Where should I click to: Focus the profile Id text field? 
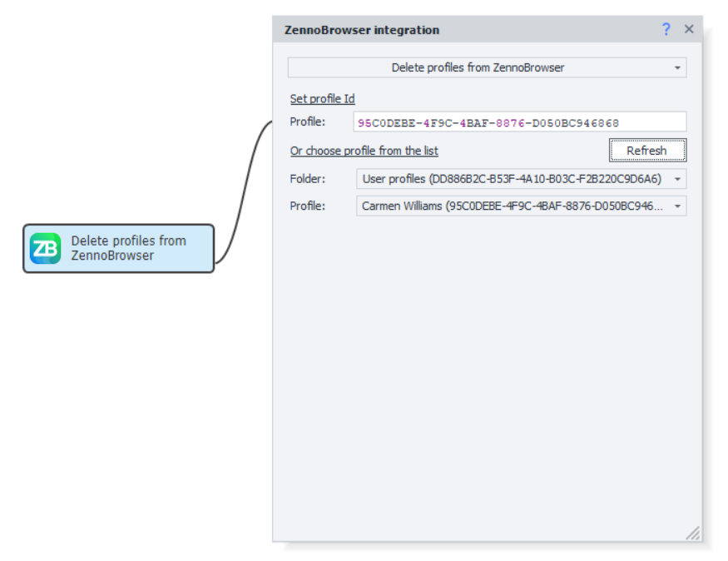click(520, 122)
